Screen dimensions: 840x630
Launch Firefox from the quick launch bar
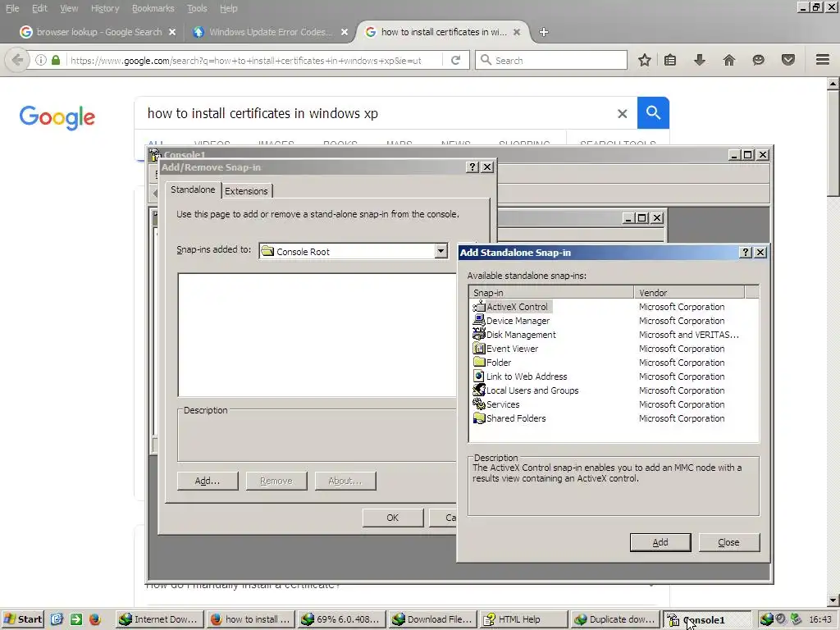(x=95, y=619)
